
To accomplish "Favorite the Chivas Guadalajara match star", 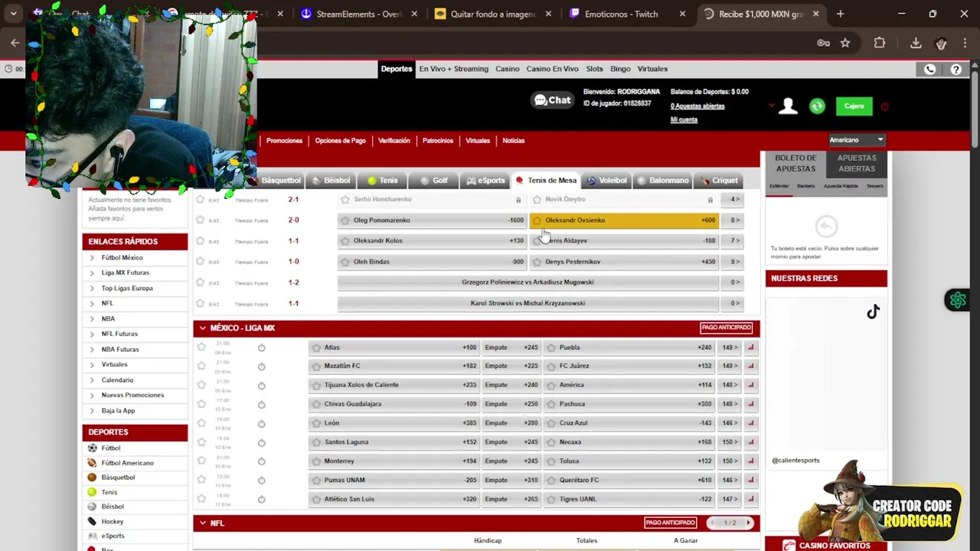I will pyautogui.click(x=201, y=404).
